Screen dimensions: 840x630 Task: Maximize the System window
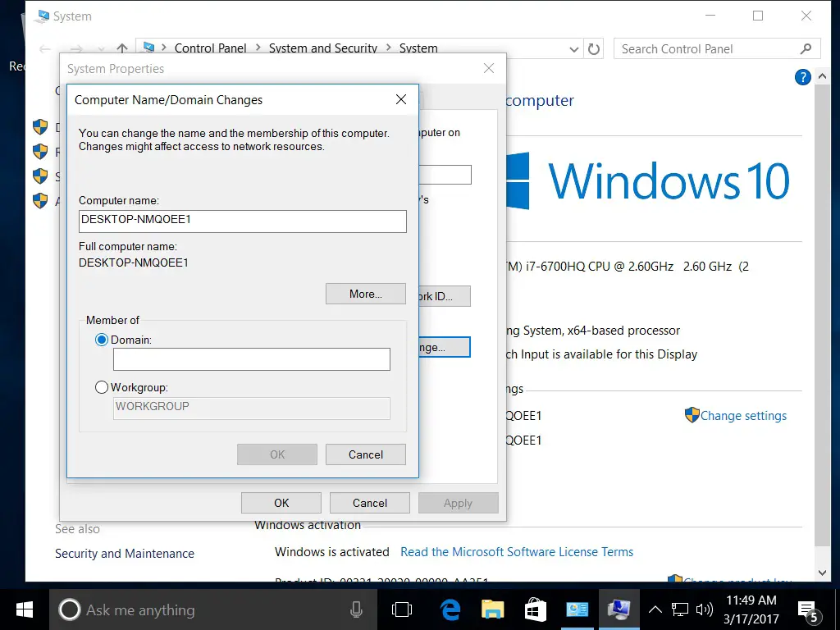(x=758, y=16)
